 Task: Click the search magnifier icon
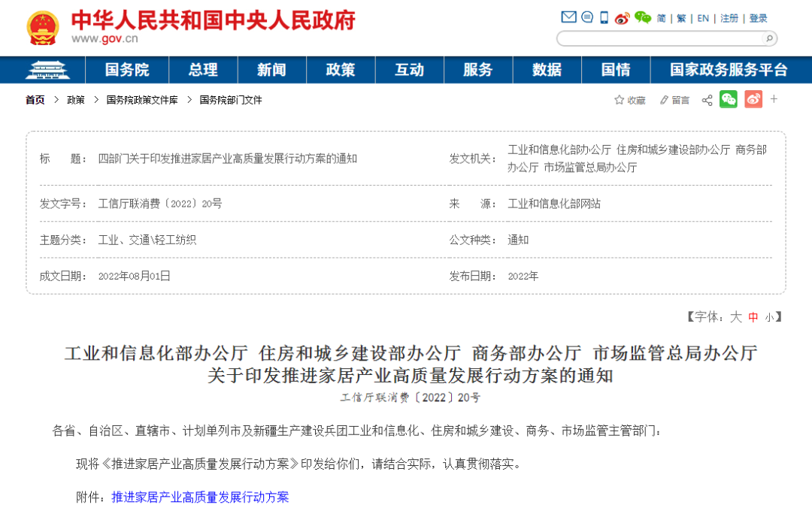[768, 38]
